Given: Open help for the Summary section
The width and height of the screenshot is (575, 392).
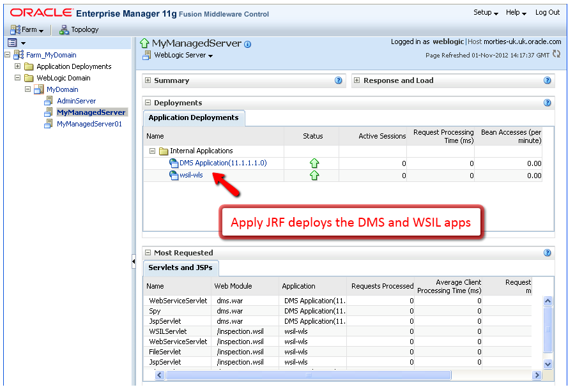Looking at the screenshot, I should [338, 80].
